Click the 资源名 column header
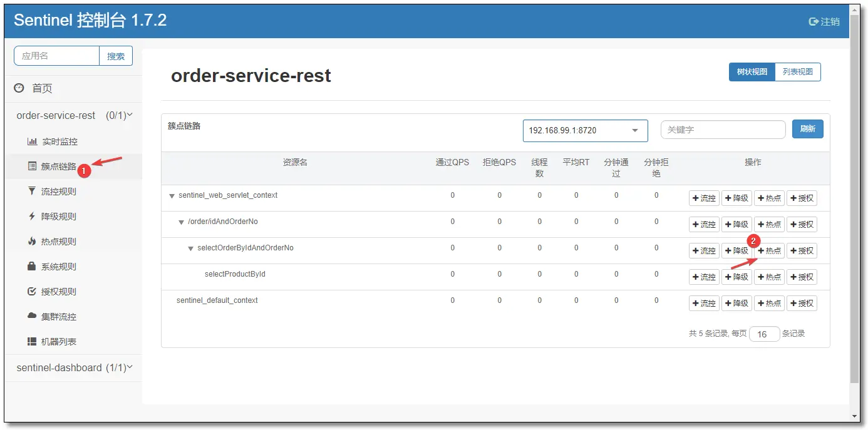Image resolution: width=868 pixels, height=430 pixels. [x=295, y=162]
